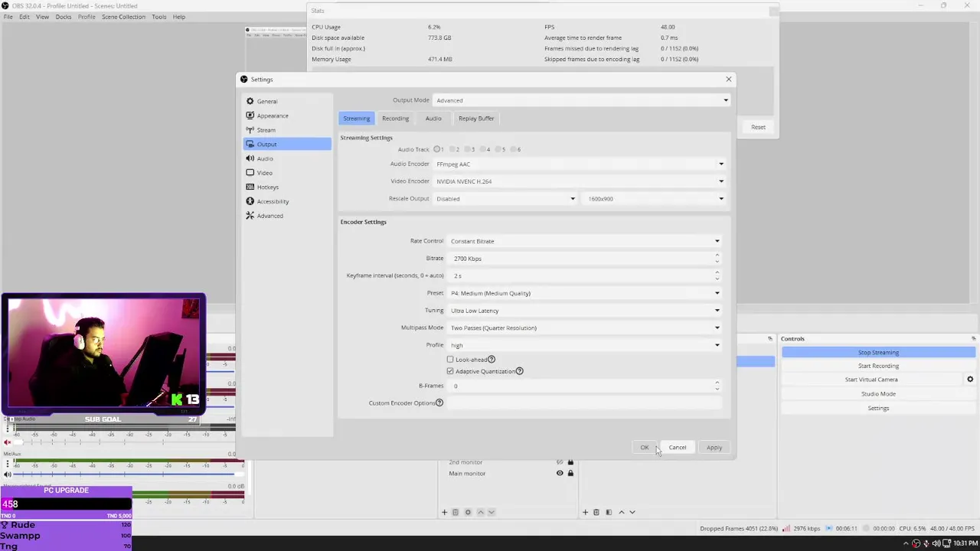Open the Scene Collection menu
The height and width of the screenshot is (551, 980).
pyautogui.click(x=123, y=17)
